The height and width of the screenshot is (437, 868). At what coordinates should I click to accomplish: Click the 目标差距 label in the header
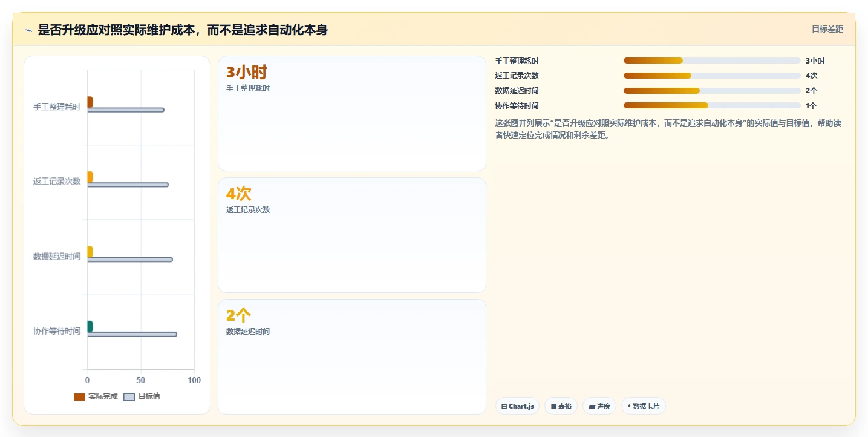click(827, 29)
